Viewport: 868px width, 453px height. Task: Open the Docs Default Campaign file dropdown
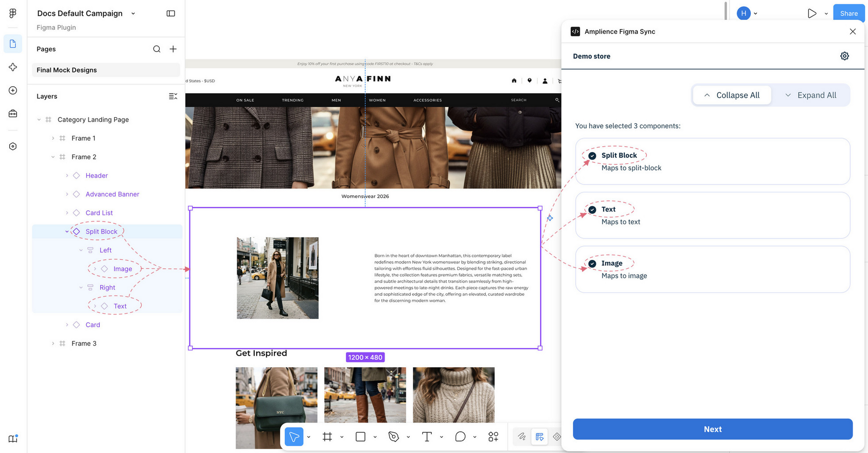133,13
